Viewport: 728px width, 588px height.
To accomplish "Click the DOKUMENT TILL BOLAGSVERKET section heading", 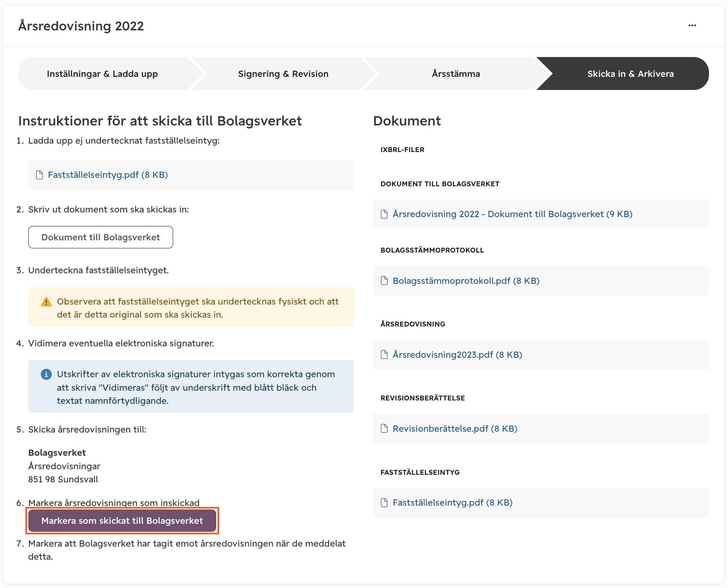I will click(440, 184).
